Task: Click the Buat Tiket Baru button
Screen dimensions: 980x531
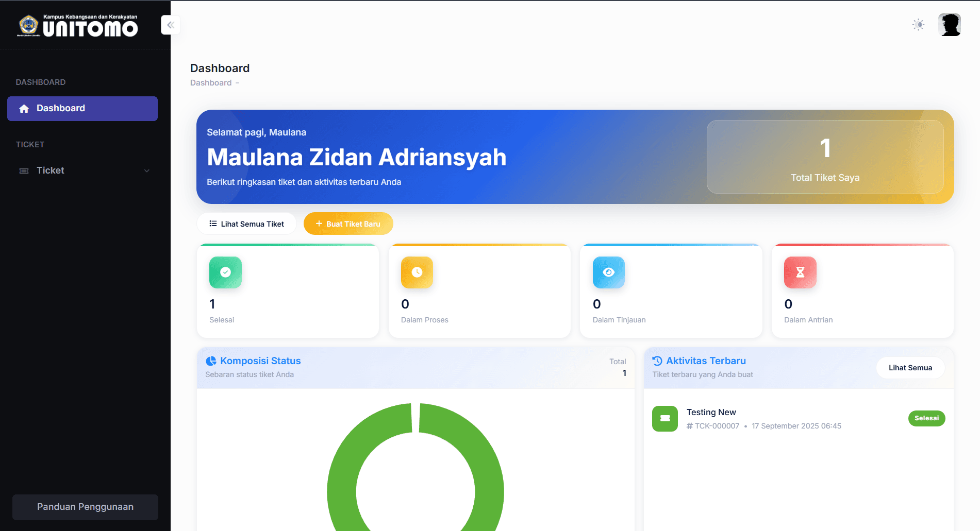Action: (x=348, y=224)
